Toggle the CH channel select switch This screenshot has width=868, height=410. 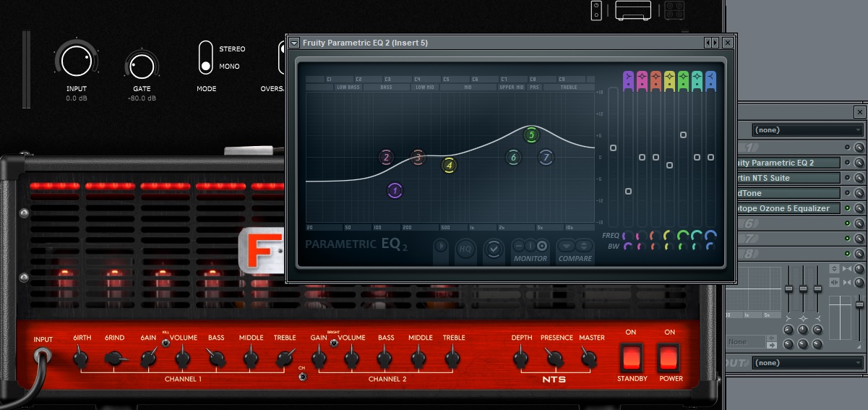[301, 377]
